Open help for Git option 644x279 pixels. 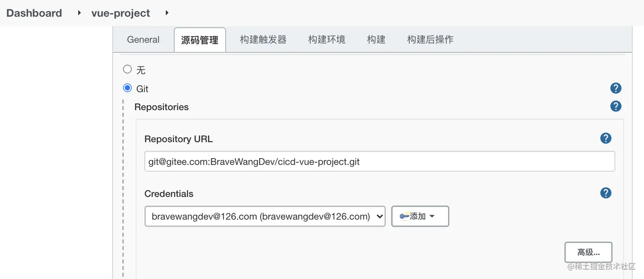tap(615, 88)
